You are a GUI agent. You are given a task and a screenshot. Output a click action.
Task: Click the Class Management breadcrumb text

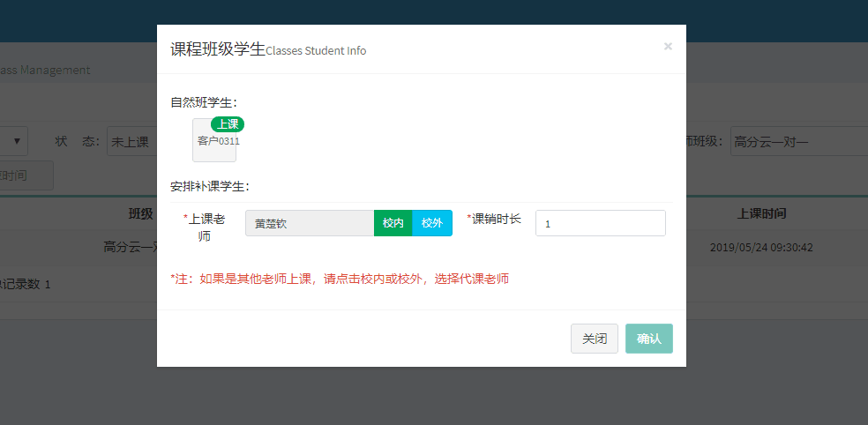(44, 70)
